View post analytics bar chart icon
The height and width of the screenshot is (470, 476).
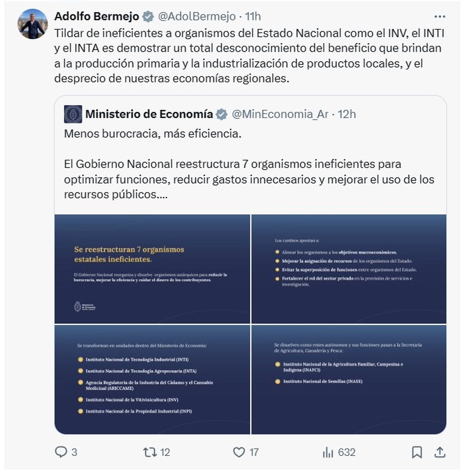point(328,452)
